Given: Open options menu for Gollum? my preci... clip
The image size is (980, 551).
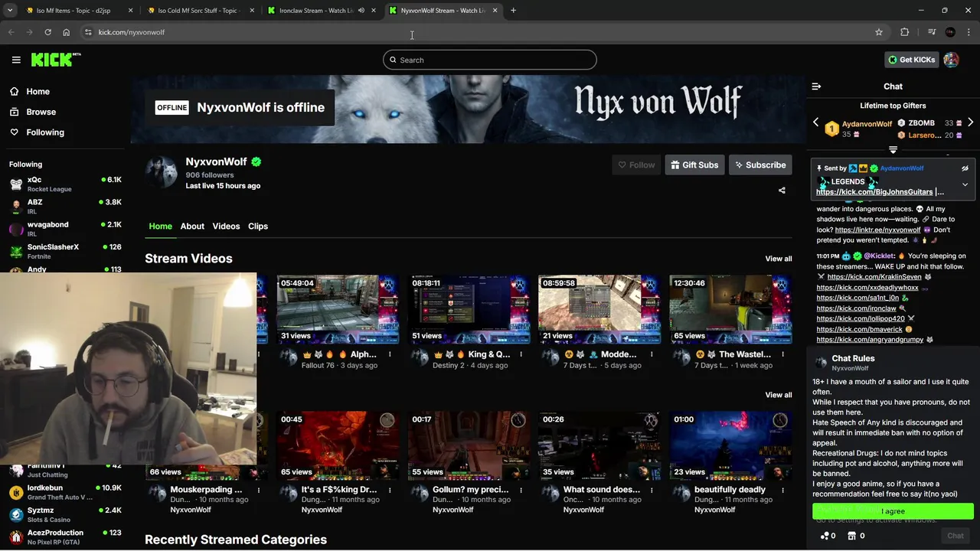Looking at the screenshot, I should [x=521, y=490].
